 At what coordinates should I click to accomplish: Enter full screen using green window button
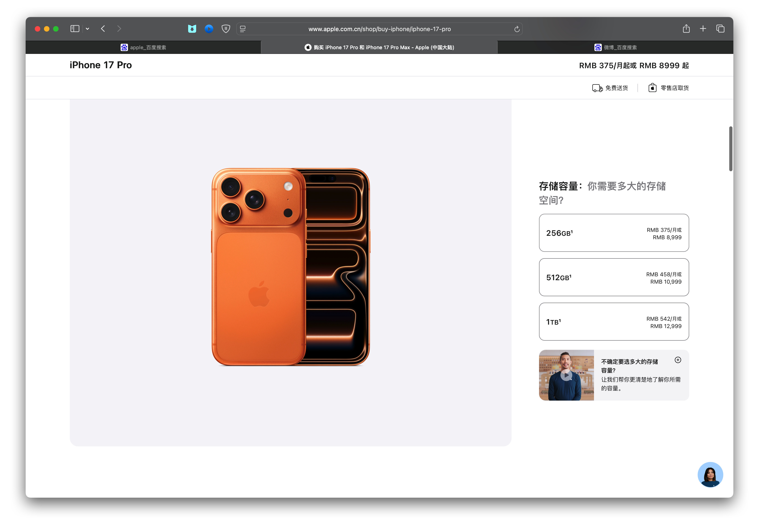56,29
